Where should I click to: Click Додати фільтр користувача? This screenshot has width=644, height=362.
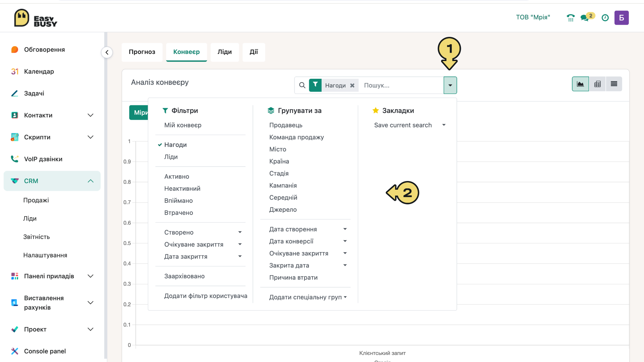(x=206, y=296)
